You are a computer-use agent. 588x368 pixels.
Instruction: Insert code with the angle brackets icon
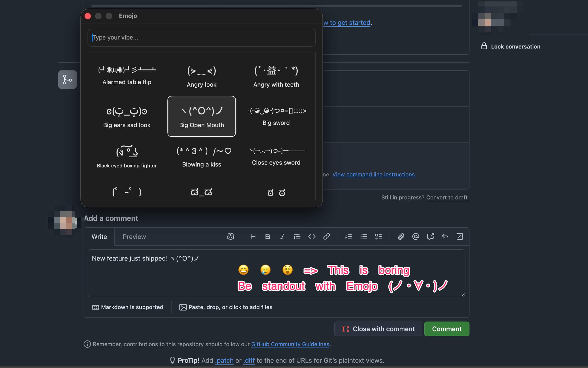pos(312,237)
